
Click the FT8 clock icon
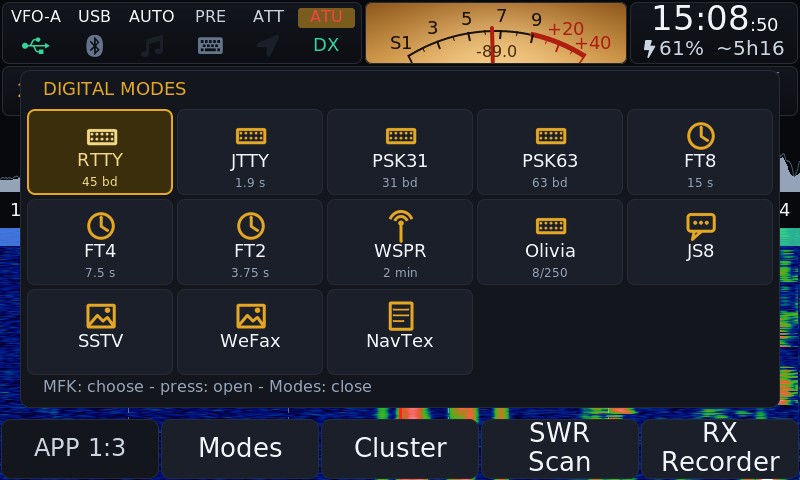tap(701, 136)
